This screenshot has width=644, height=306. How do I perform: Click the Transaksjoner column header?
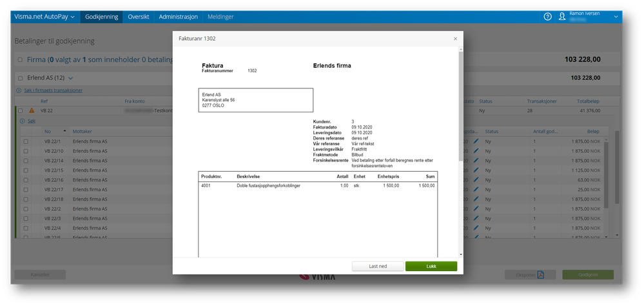point(542,101)
